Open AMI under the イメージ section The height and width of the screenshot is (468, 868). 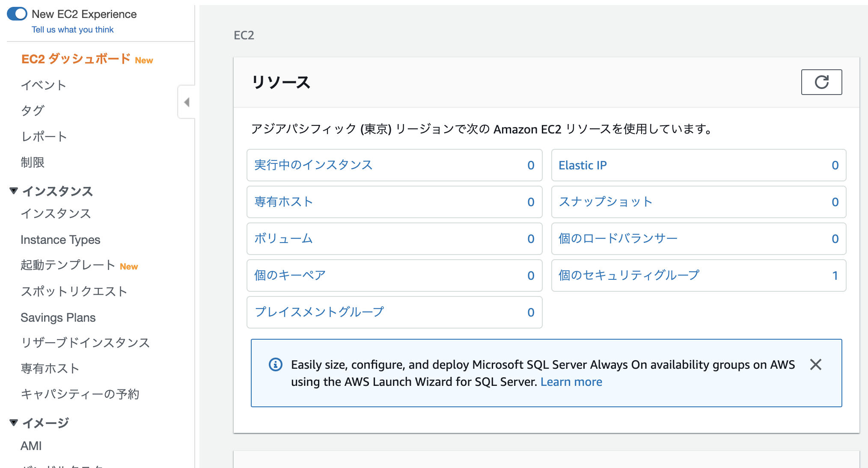(x=31, y=446)
